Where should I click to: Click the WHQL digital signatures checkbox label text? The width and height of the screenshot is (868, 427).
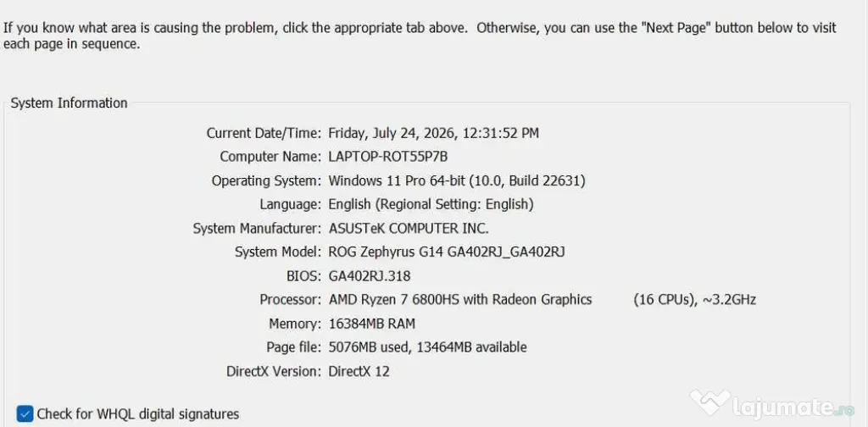138,413
